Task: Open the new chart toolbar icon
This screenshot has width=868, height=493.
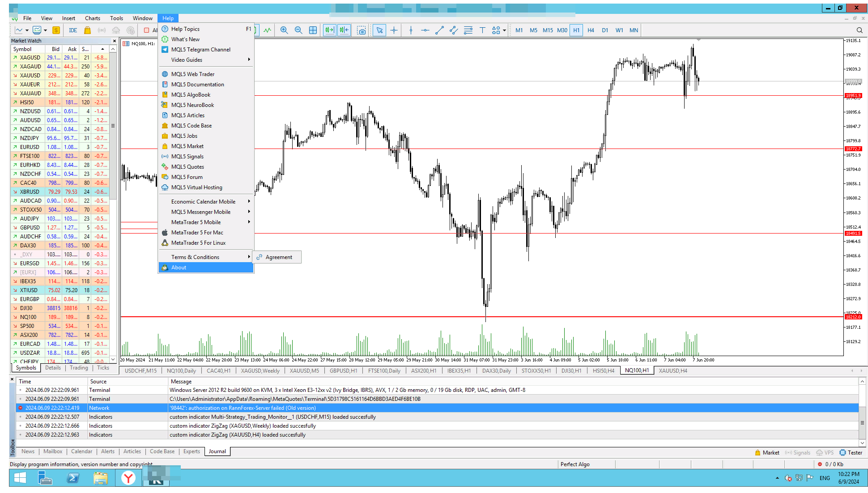Action: [x=19, y=30]
